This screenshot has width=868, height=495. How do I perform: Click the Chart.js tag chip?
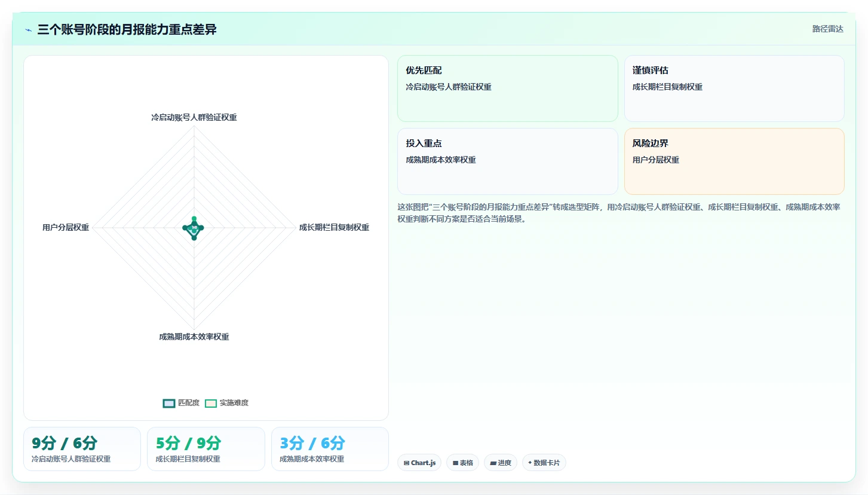(x=419, y=463)
